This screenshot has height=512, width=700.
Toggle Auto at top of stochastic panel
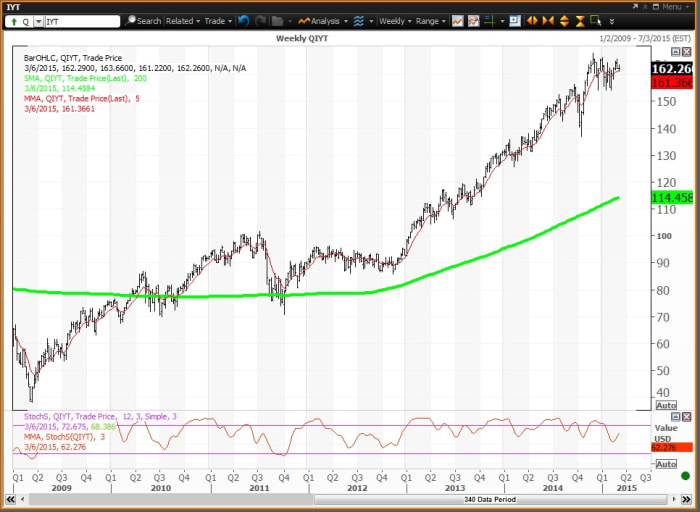click(x=666, y=416)
